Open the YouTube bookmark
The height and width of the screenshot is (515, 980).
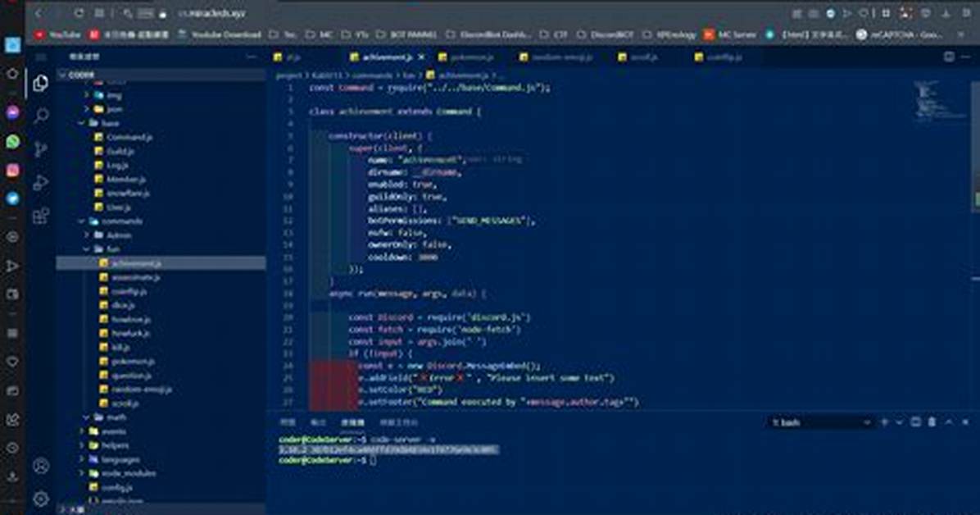click(x=58, y=34)
